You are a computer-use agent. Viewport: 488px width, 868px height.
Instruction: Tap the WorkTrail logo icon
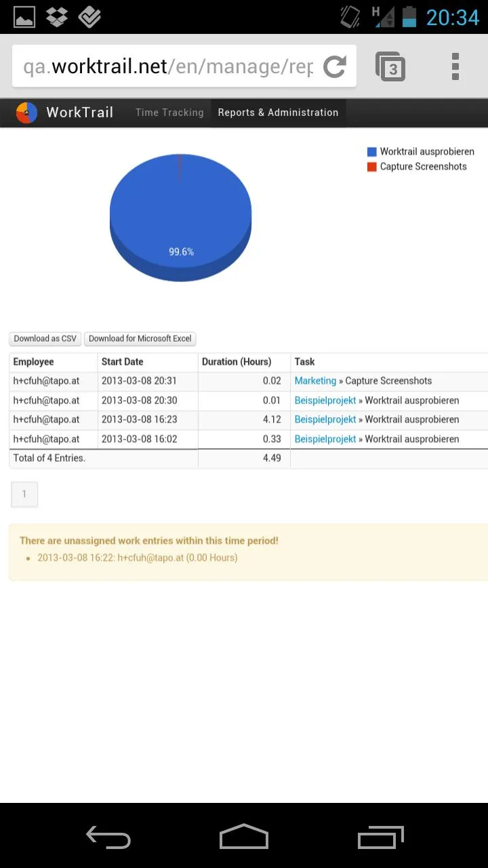26,113
